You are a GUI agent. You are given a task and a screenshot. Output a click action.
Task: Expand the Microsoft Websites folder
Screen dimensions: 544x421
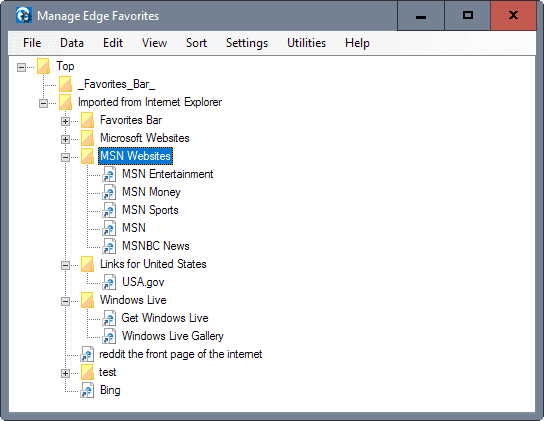(65, 140)
